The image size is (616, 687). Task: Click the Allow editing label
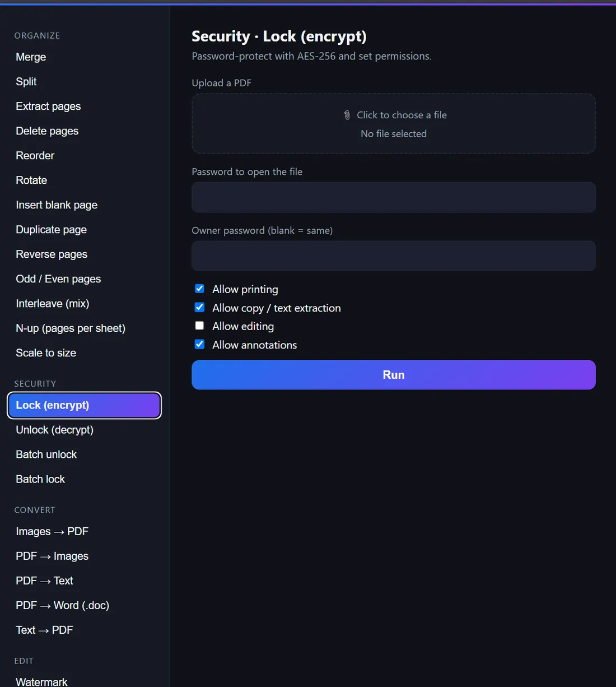click(x=243, y=326)
